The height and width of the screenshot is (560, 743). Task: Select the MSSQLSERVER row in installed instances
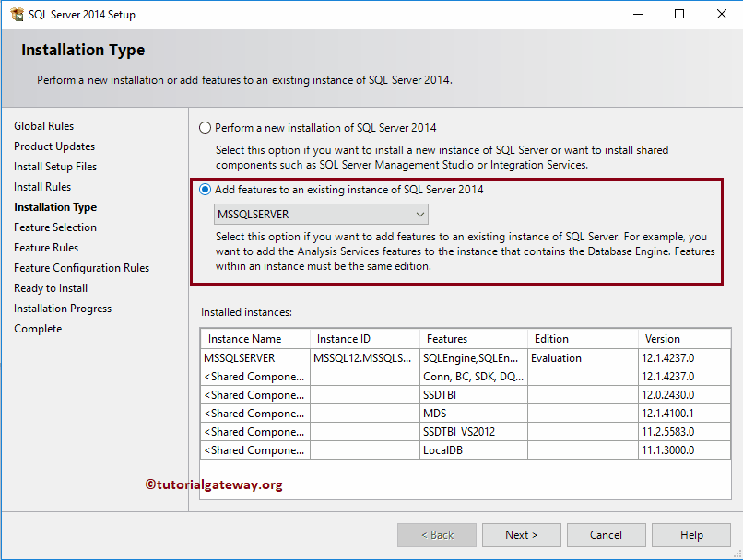[254, 357]
